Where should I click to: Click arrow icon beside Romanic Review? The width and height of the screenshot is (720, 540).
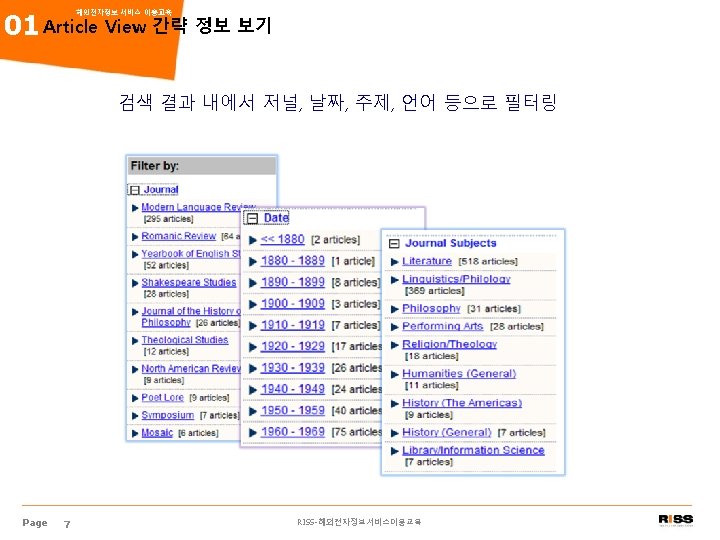[135, 237]
